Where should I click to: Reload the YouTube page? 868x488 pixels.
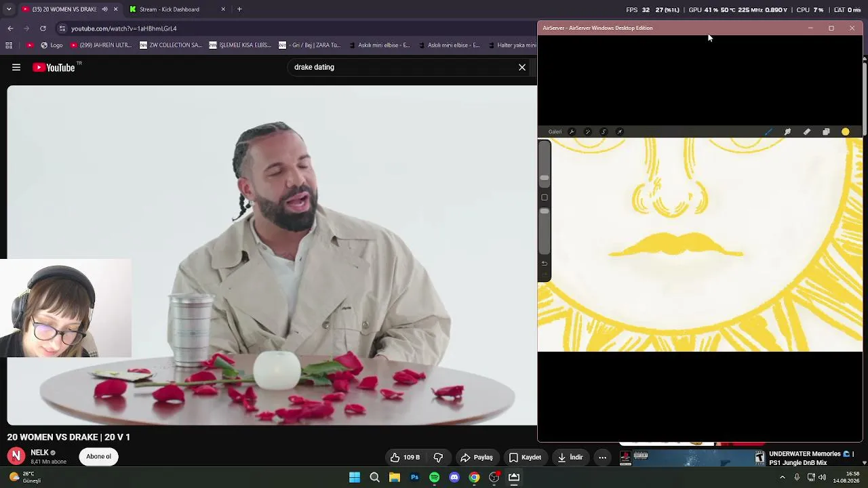[x=43, y=28]
